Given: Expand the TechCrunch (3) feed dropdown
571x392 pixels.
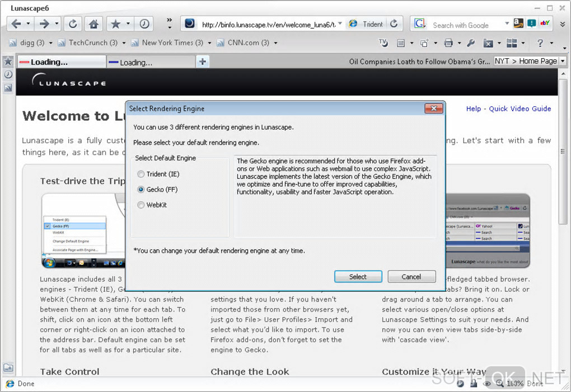Looking at the screenshot, I should coord(124,43).
